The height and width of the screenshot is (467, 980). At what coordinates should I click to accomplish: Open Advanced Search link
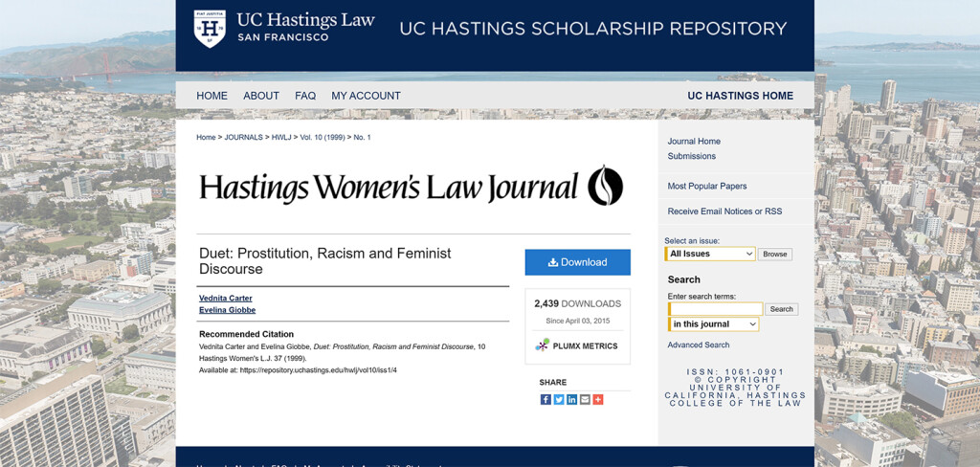698,345
